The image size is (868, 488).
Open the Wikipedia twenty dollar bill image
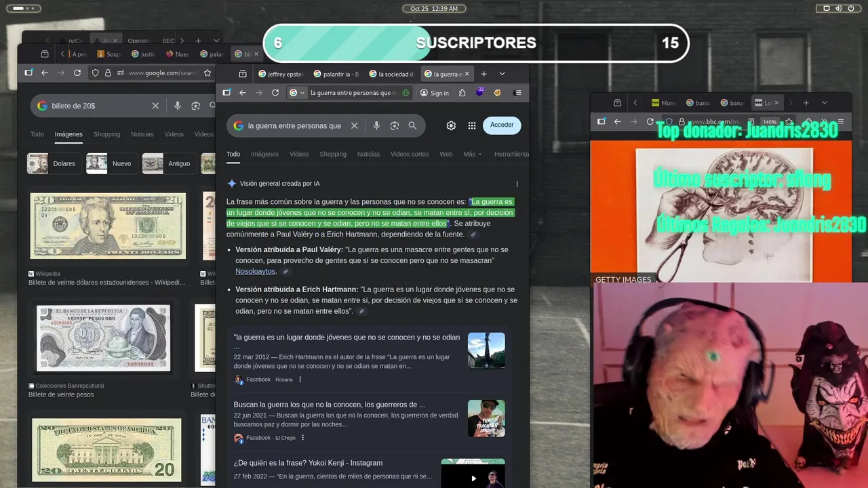108,226
